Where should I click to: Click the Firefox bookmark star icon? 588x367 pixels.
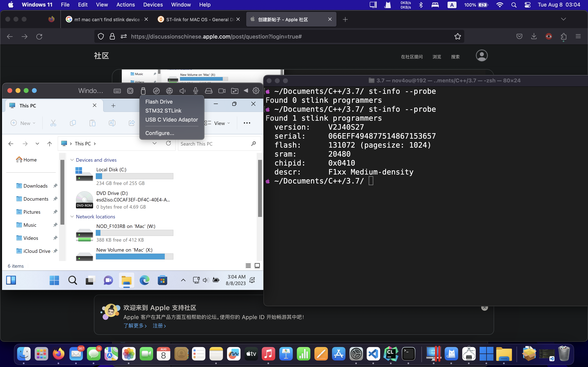[458, 36]
